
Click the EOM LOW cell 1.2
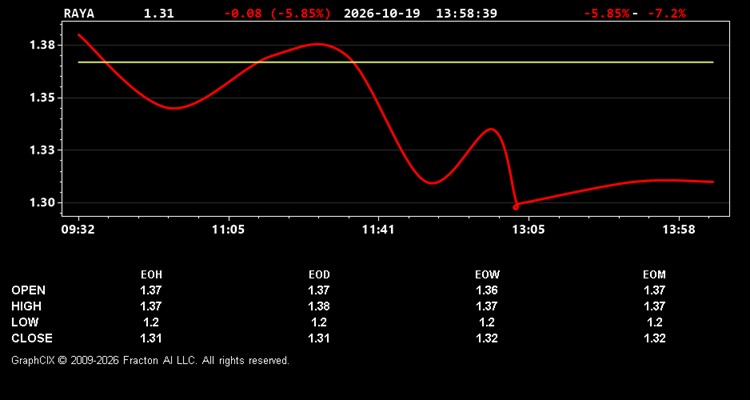pos(654,322)
